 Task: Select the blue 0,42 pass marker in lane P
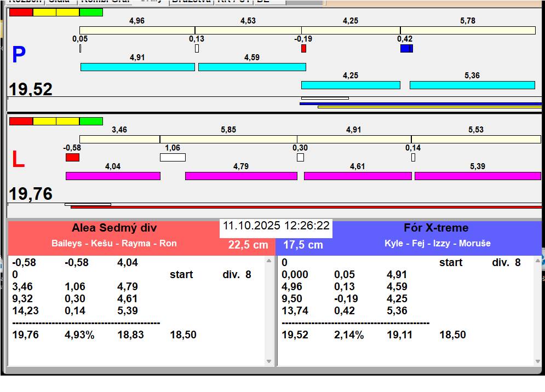[406, 48]
